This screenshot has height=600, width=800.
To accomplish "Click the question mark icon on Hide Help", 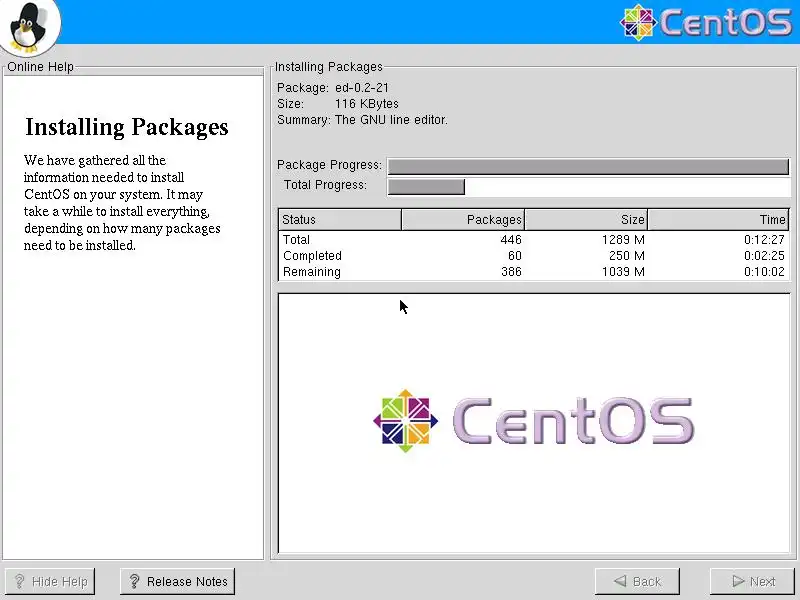I will pyautogui.click(x=19, y=581).
